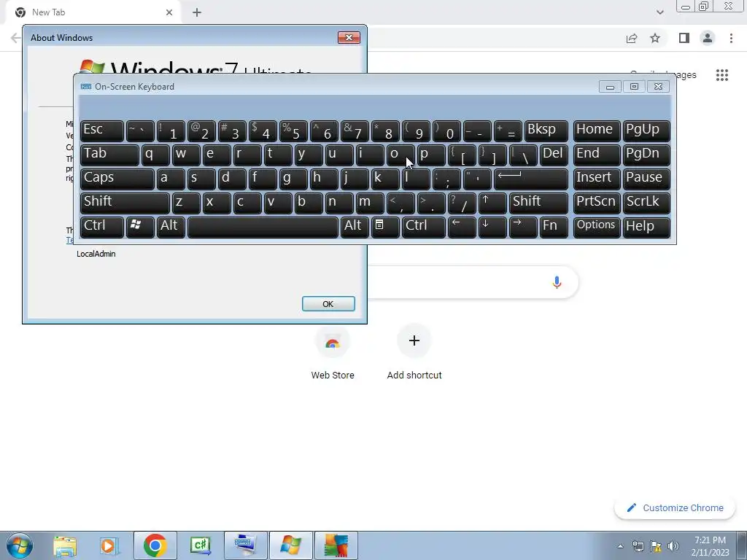Click the left arrow key
Screen dimensions: 747x560
pos(462,227)
